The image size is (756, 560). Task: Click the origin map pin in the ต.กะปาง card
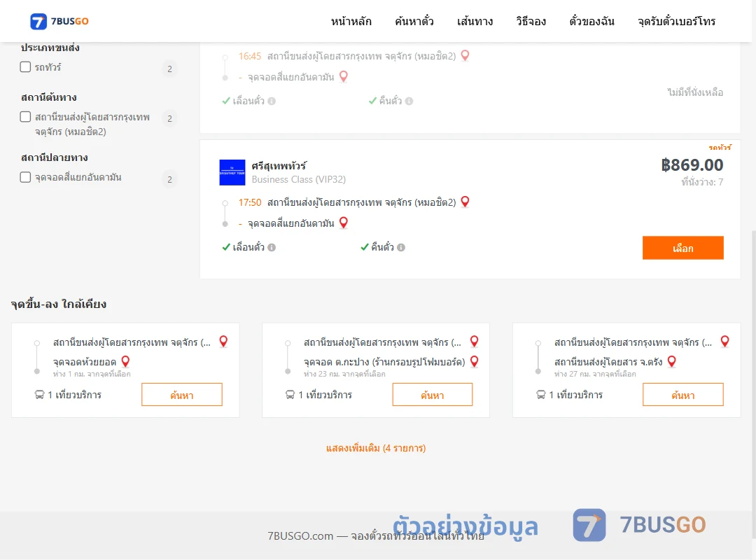[x=475, y=342]
